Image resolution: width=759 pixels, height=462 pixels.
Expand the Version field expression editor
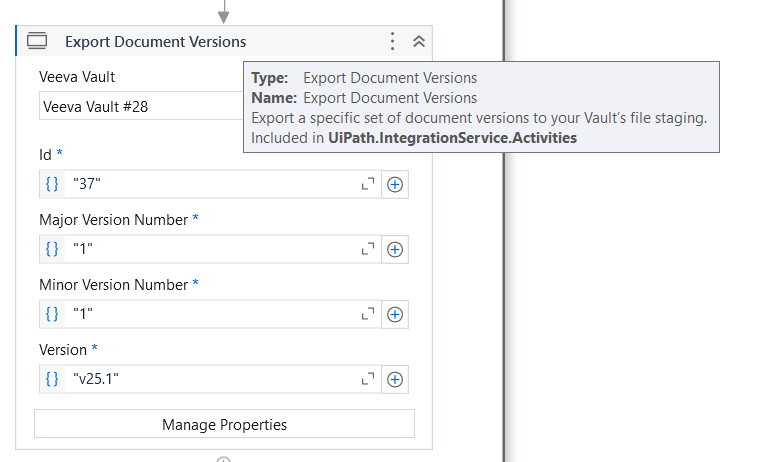coord(368,379)
